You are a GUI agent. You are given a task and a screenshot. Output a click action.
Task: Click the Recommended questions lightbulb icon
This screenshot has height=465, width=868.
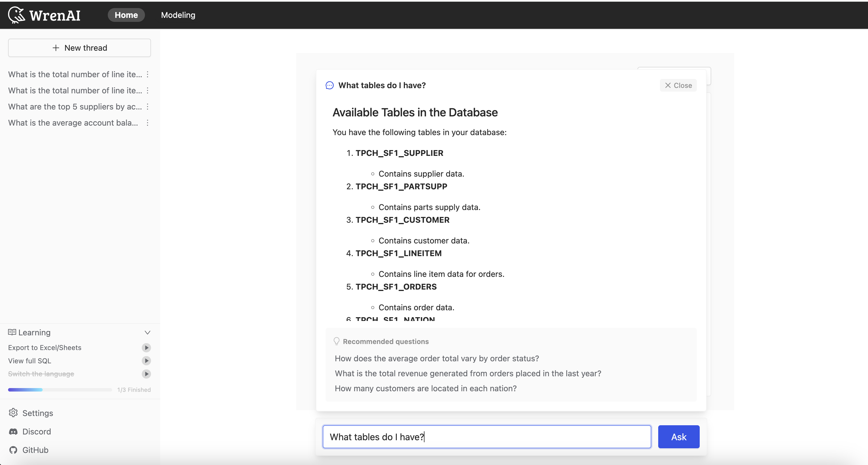click(336, 341)
